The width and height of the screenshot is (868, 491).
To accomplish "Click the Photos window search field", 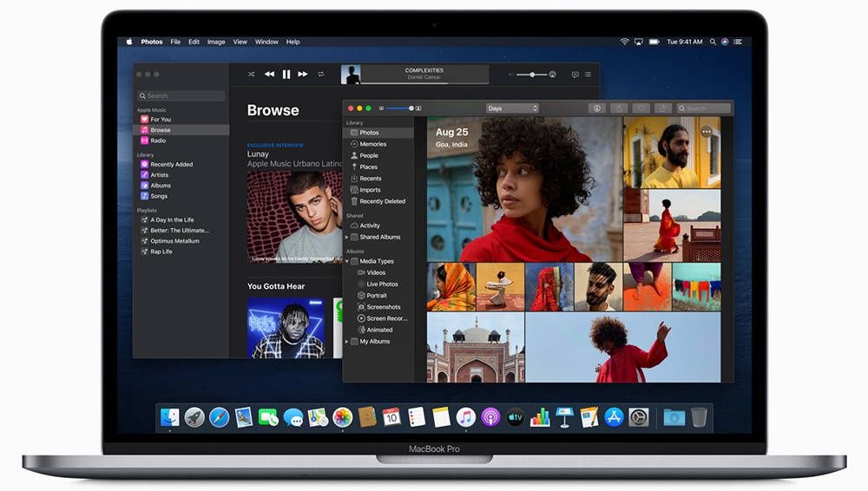I will tap(704, 108).
